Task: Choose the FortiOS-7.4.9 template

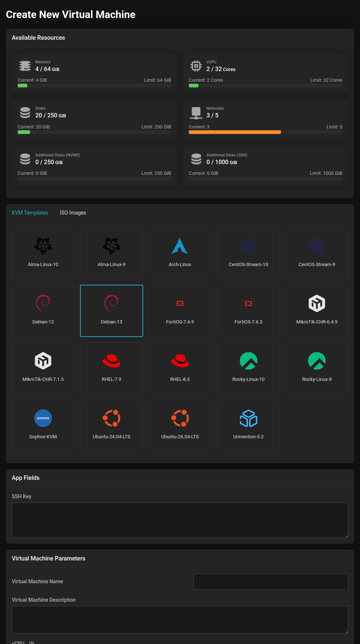Action: (180, 311)
